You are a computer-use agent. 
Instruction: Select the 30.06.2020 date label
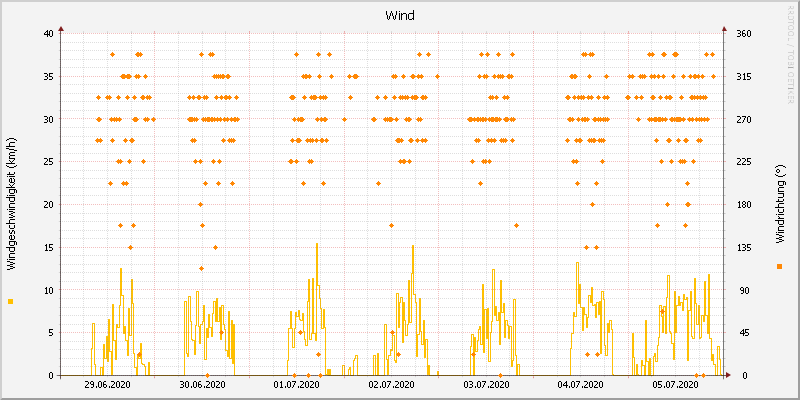tap(202, 384)
